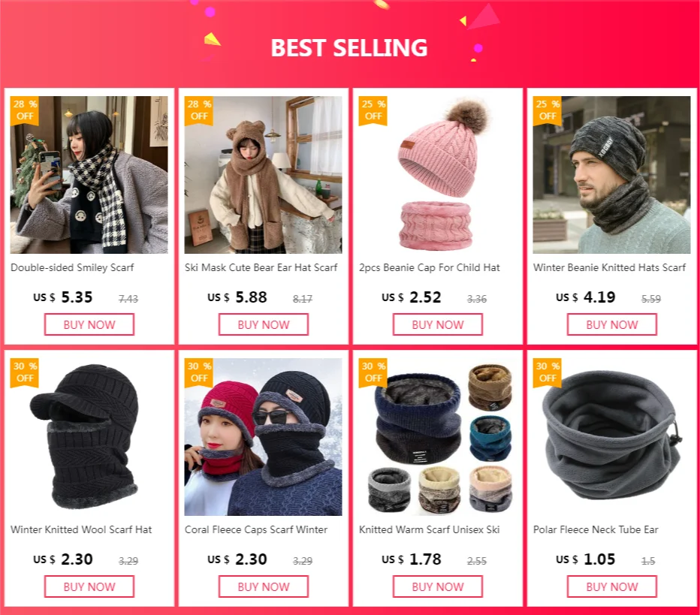Viewport: 700px width, 615px height.
Task: Open the Winter Beanie Knitted Hats Scarf photo
Action: pyautogui.click(x=611, y=175)
